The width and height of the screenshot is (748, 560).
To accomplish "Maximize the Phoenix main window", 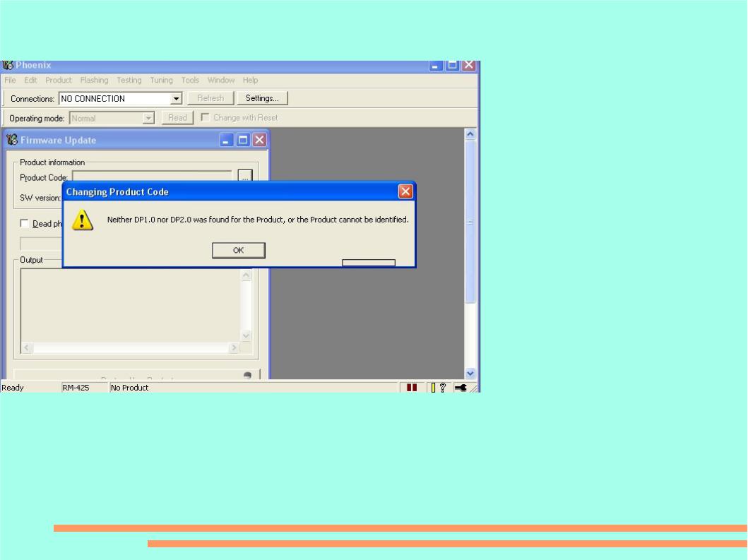I will [452, 66].
